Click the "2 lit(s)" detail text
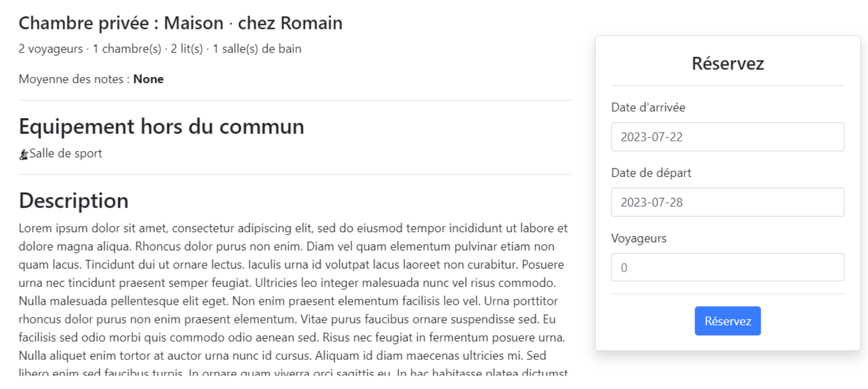The width and height of the screenshot is (868, 389). click(x=187, y=49)
